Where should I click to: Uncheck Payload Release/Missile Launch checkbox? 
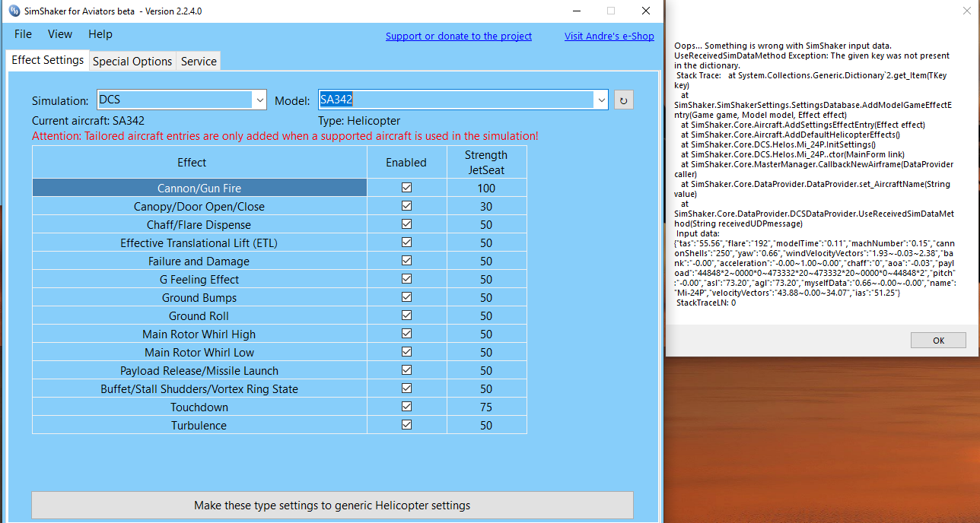click(406, 370)
